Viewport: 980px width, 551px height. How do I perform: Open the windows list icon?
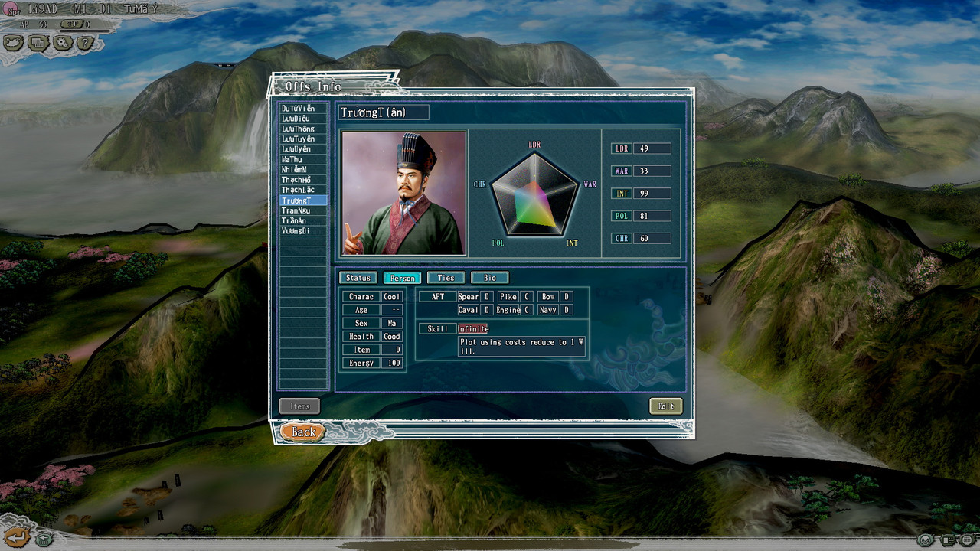tap(37, 43)
